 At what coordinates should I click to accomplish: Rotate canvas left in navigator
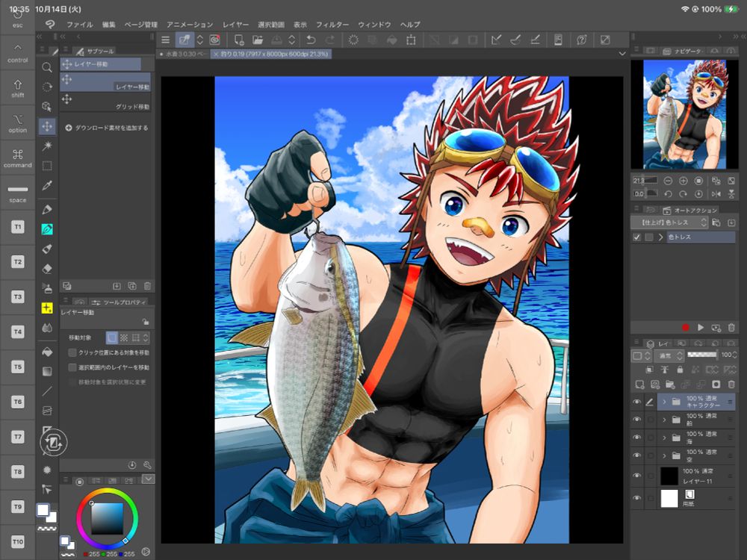pyautogui.click(x=668, y=194)
